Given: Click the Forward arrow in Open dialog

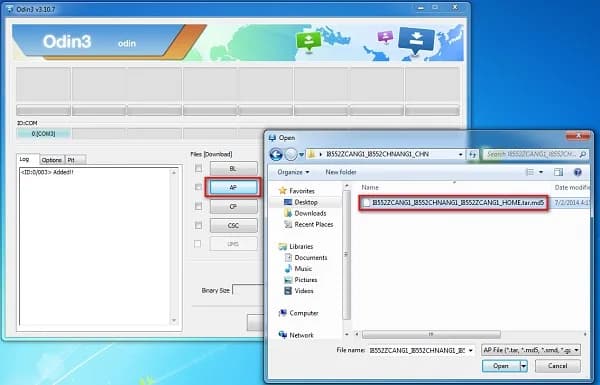Looking at the screenshot, I should (x=291, y=155).
